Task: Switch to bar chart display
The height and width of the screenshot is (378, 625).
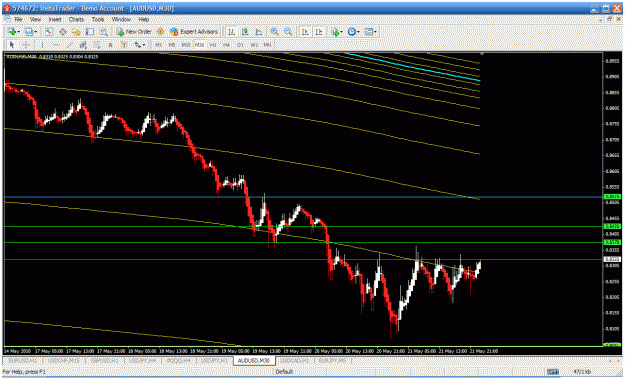Action: click(231, 32)
